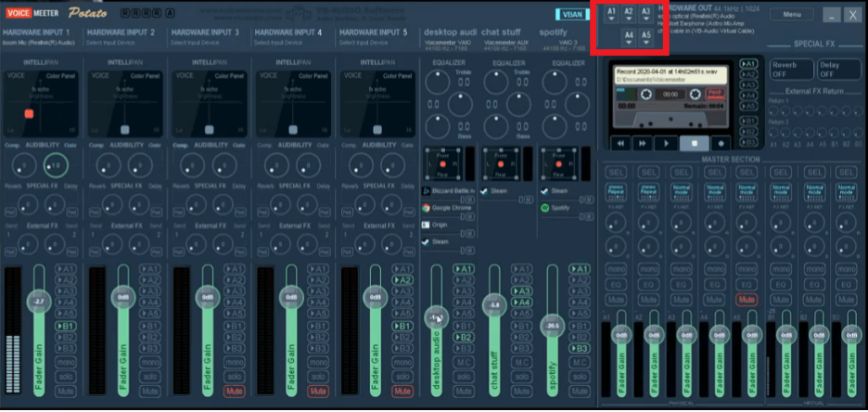Click the Steam icon under chat stuff
The image size is (868, 412).
485,191
